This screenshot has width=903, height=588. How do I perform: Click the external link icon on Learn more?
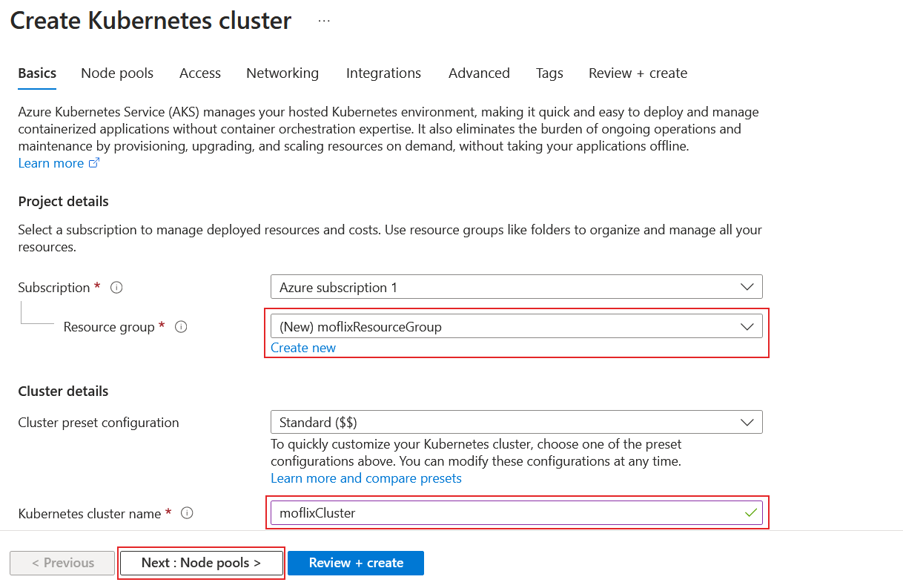[94, 162]
